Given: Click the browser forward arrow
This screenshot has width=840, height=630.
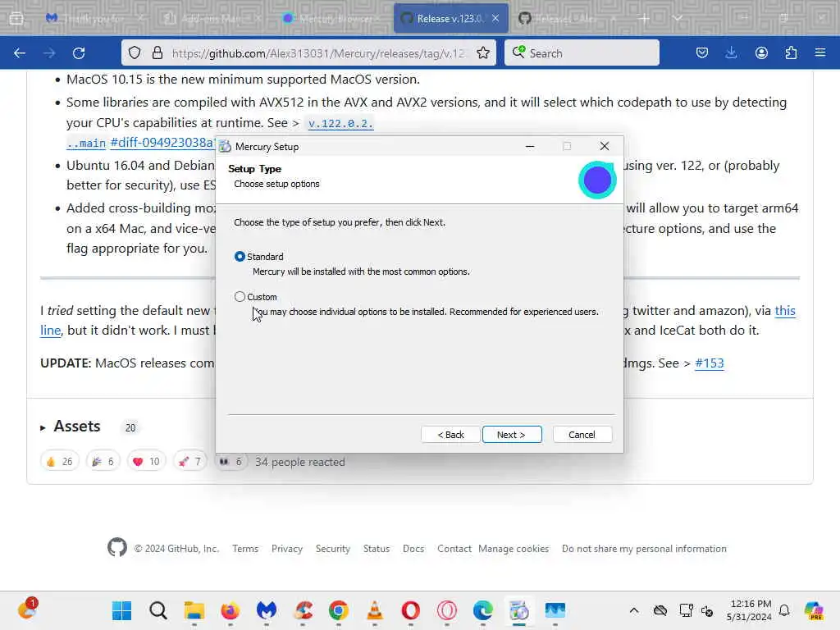Looking at the screenshot, I should tap(49, 53).
